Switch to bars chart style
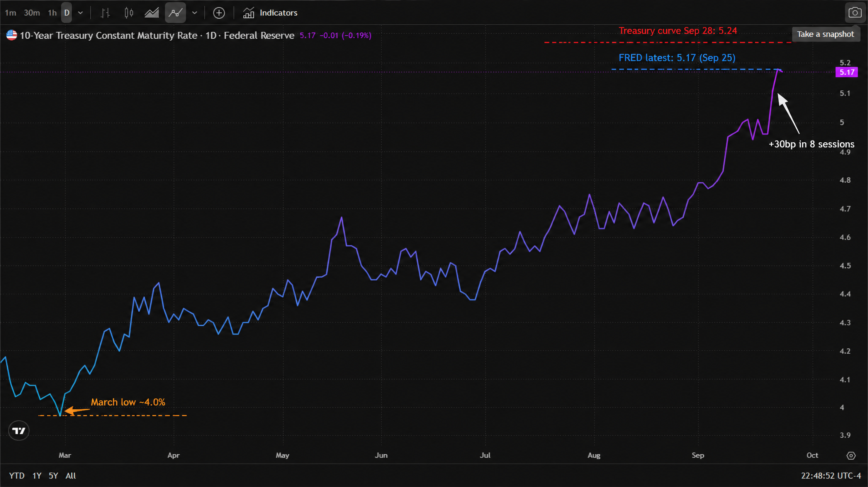The width and height of the screenshot is (868, 487). tap(105, 13)
